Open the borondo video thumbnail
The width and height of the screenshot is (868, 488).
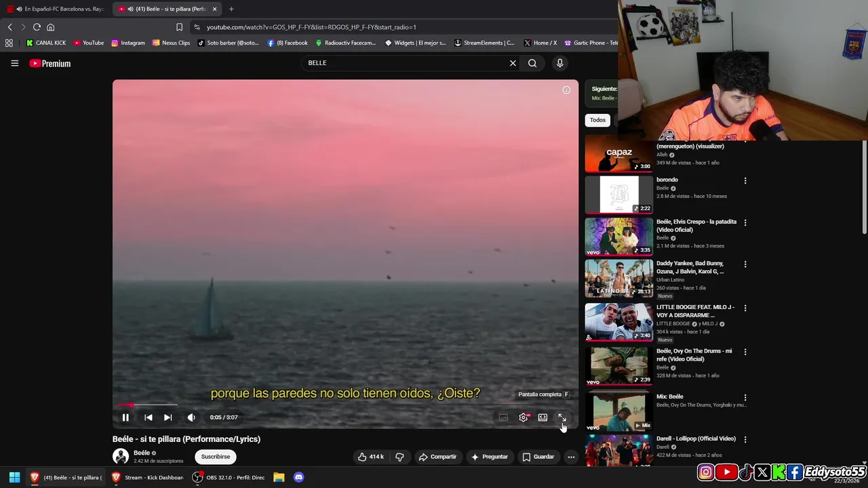coord(619,195)
